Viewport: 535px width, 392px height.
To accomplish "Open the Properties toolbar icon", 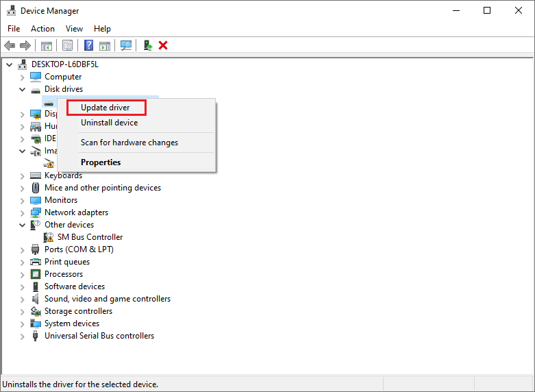I will (x=67, y=45).
